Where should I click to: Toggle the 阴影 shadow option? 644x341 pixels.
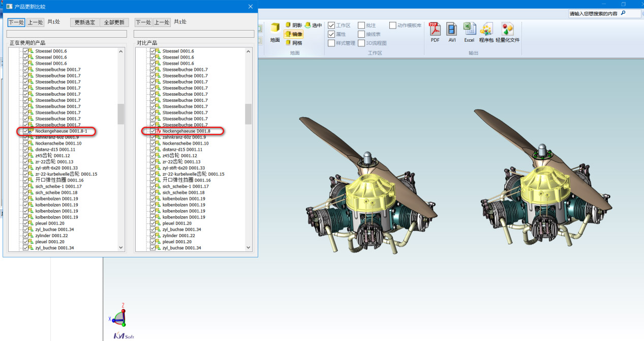coord(293,25)
